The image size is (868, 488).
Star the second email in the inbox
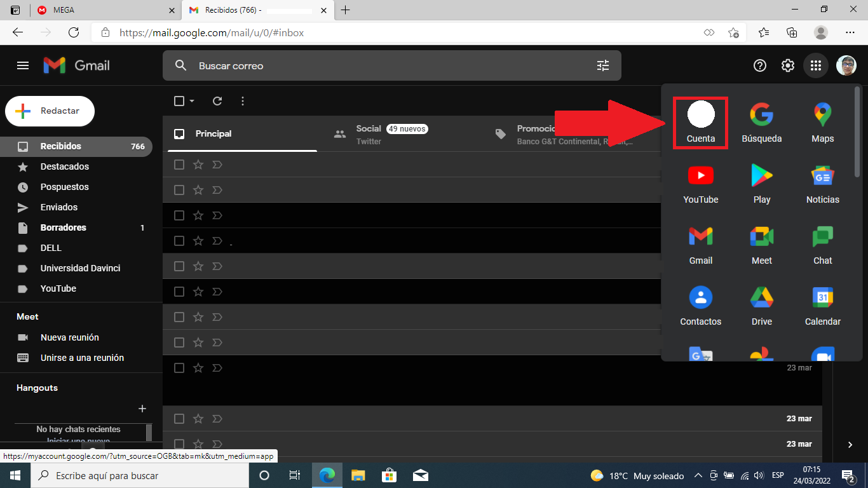tap(198, 190)
